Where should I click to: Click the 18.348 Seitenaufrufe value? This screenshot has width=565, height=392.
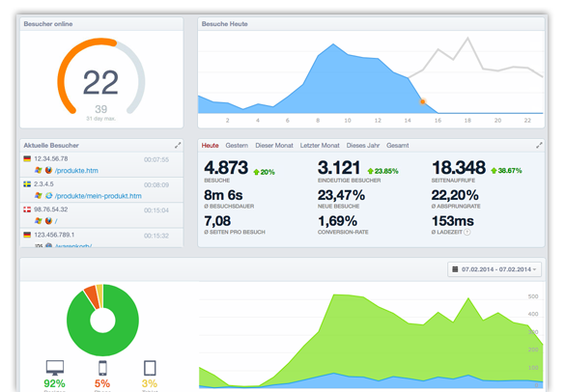(459, 168)
